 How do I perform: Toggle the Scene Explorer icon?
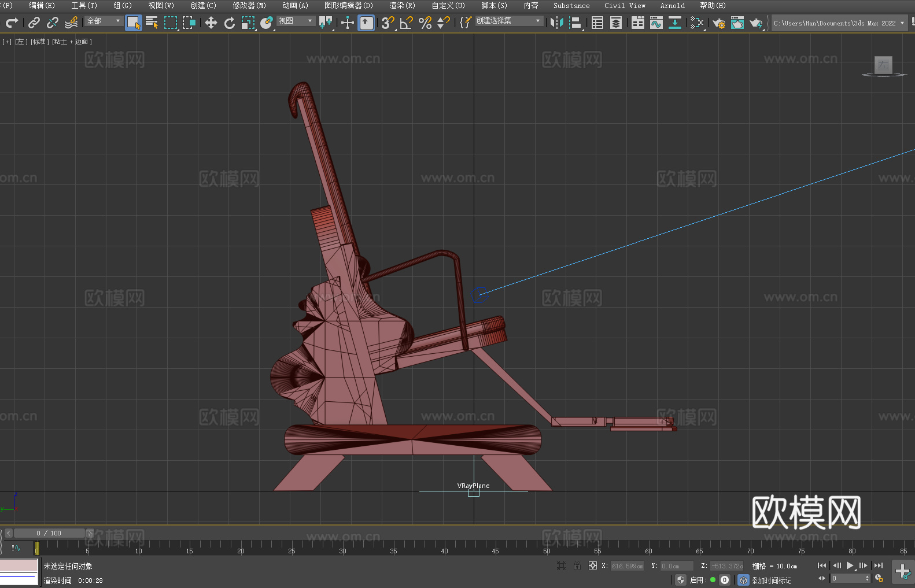[597, 23]
